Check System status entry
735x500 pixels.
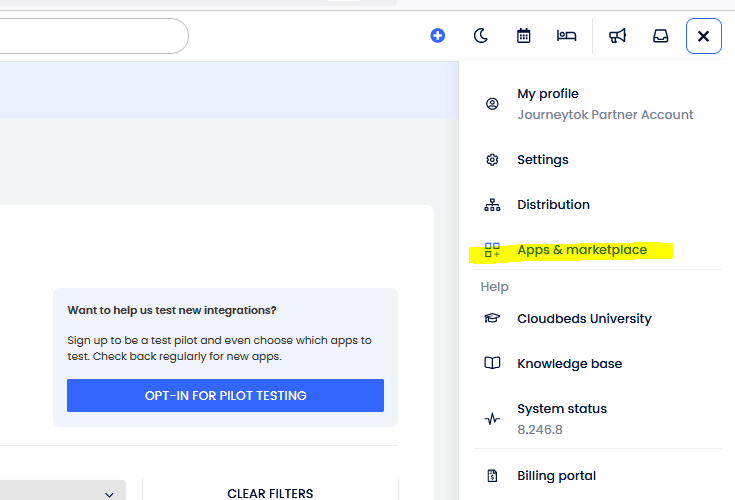point(561,409)
